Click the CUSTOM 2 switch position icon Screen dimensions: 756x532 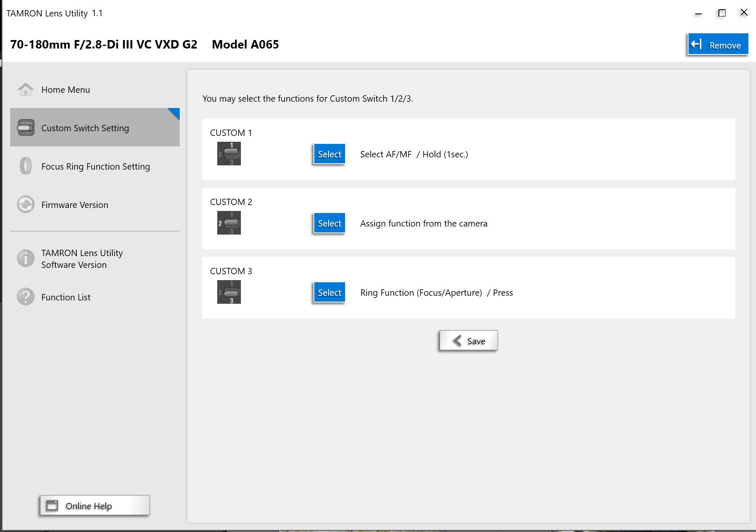tap(229, 223)
